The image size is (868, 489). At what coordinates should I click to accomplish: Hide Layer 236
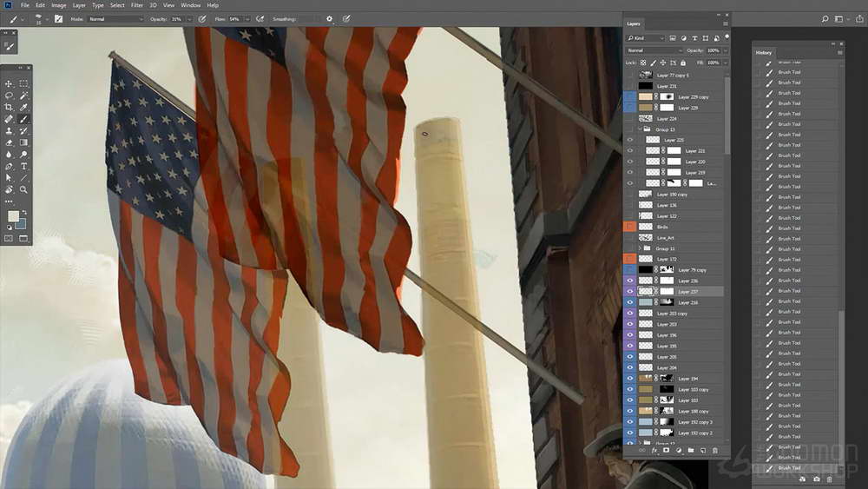(630, 281)
